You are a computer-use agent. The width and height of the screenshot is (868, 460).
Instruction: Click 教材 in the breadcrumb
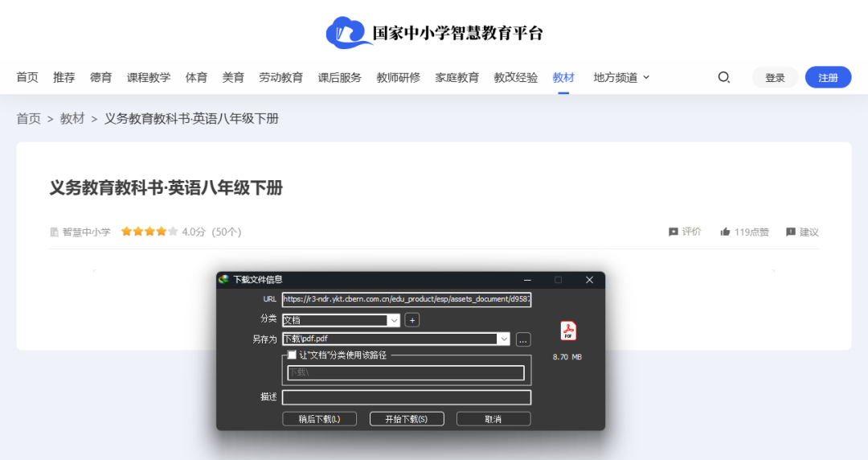click(72, 118)
